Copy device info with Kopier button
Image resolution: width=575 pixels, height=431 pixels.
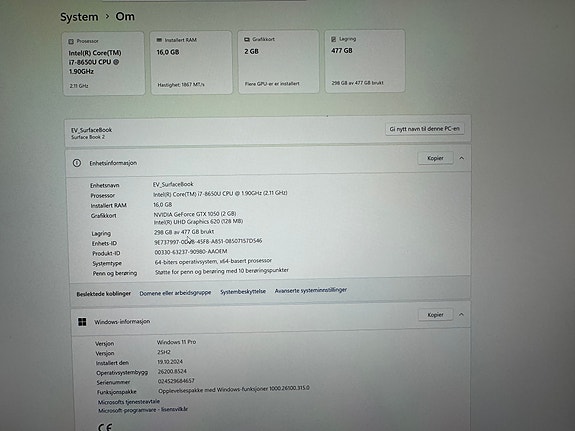(435, 158)
